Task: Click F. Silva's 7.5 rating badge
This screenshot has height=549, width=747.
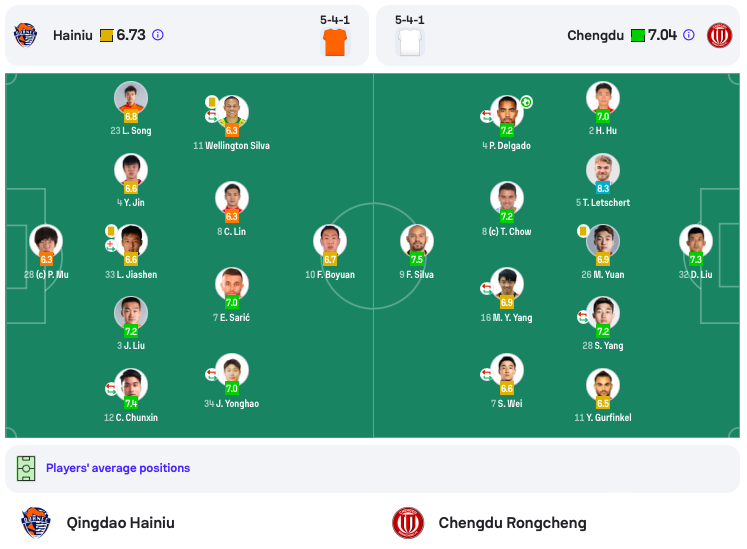Action: pos(417,260)
